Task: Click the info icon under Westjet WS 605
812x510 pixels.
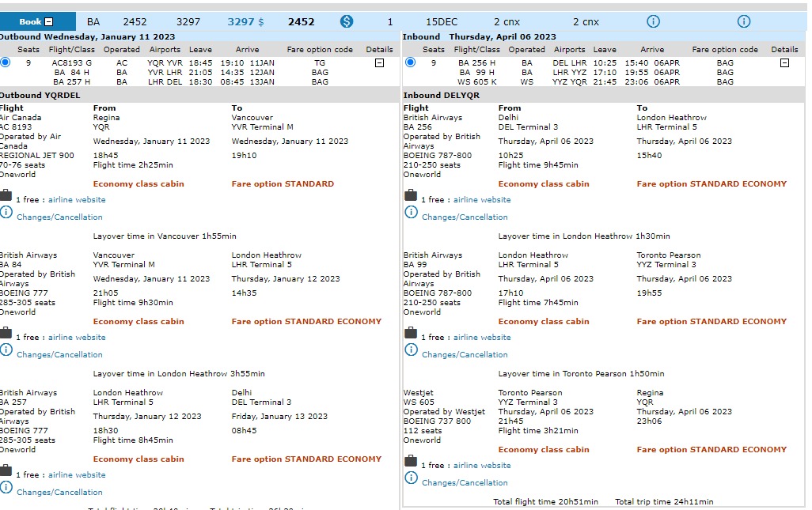Action: click(411, 478)
